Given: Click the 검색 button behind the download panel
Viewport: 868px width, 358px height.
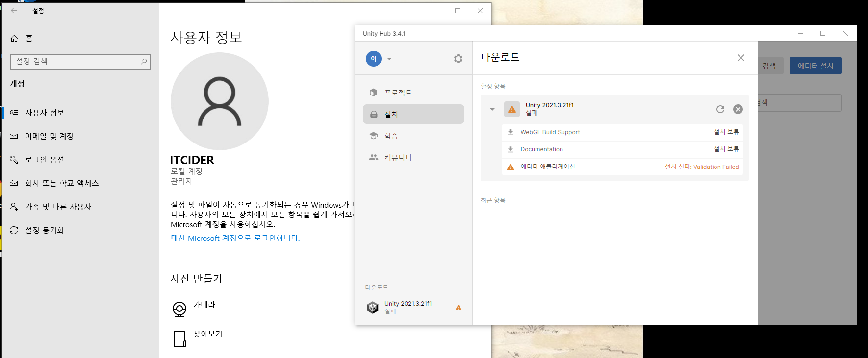Looking at the screenshot, I should pos(770,66).
